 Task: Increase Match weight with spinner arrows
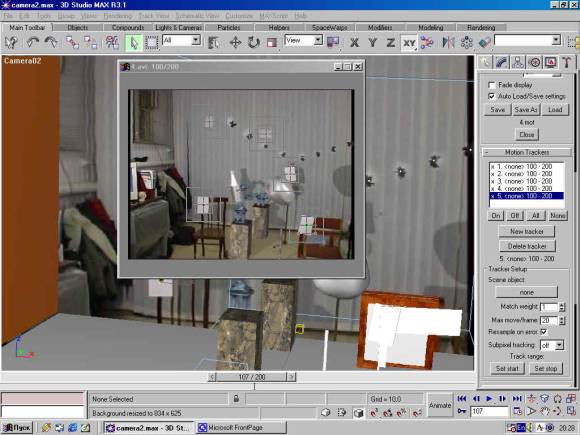click(562, 305)
